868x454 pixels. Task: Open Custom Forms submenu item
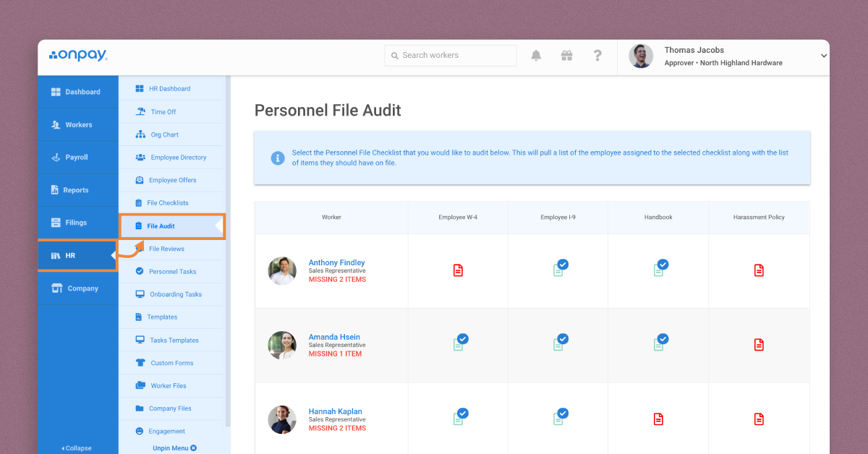(172, 363)
